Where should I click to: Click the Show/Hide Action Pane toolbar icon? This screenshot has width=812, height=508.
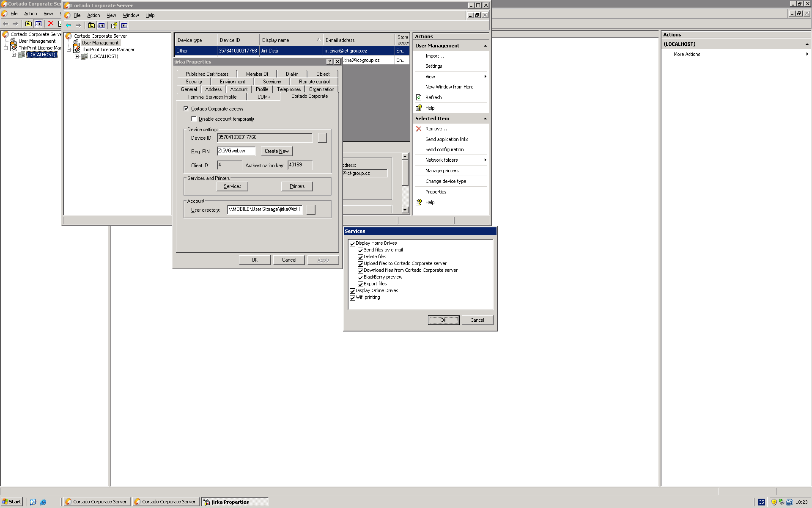(x=124, y=25)
